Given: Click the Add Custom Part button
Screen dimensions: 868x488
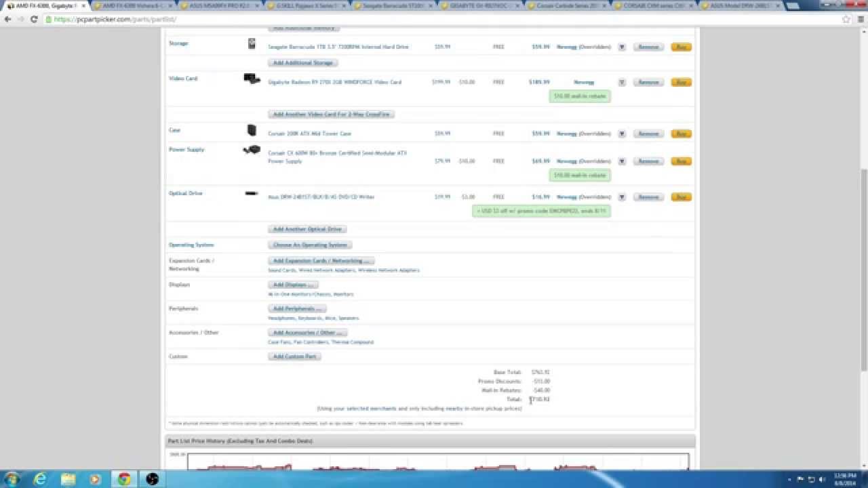Looking at the screenshot, I should pos(294,357).
